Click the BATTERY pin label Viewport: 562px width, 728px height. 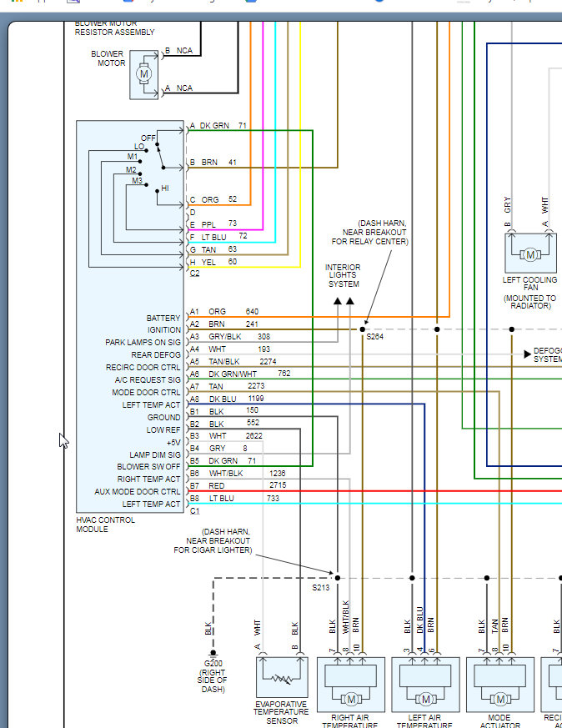163,318
